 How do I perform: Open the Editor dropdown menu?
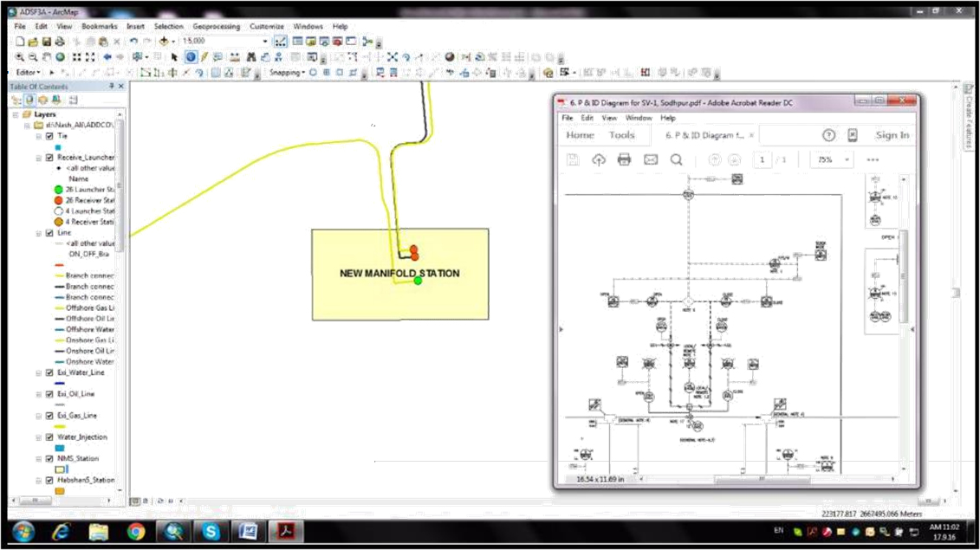point(29,73)
